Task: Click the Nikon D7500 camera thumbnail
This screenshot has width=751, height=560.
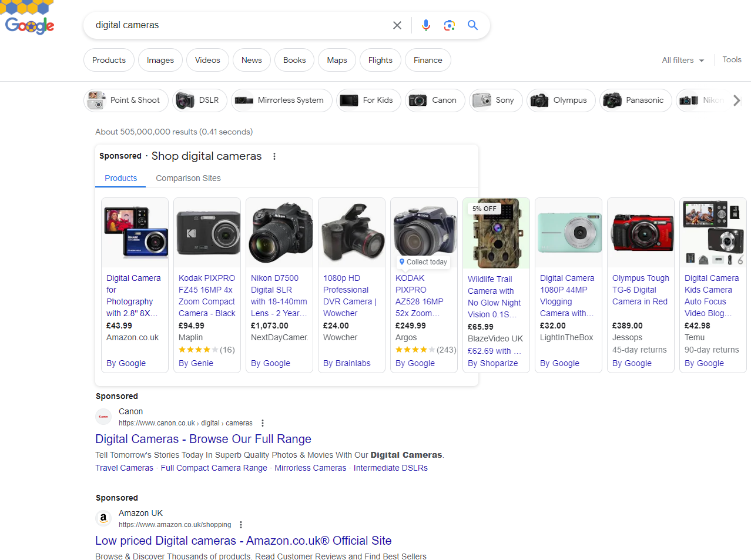Action: coord(279,233)
